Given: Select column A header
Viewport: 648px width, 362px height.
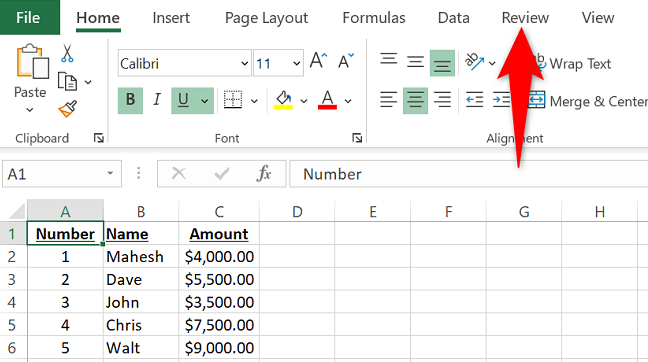Looking at the screenshot, I should tap(65, 211).
